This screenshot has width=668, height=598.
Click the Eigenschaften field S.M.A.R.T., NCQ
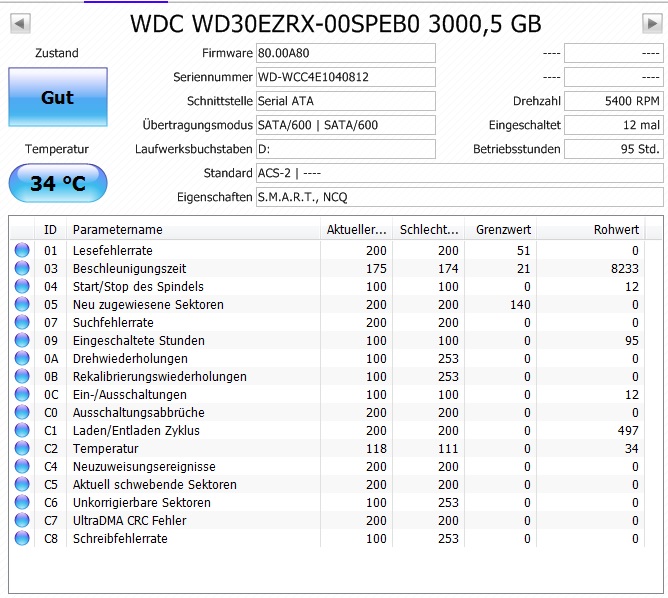(x=460, y=197)
